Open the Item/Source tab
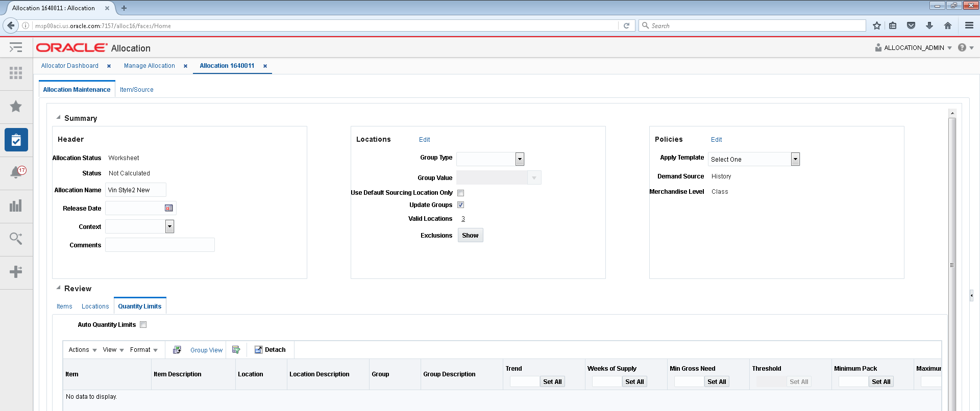The image size is (980, 411). [137, 90]
